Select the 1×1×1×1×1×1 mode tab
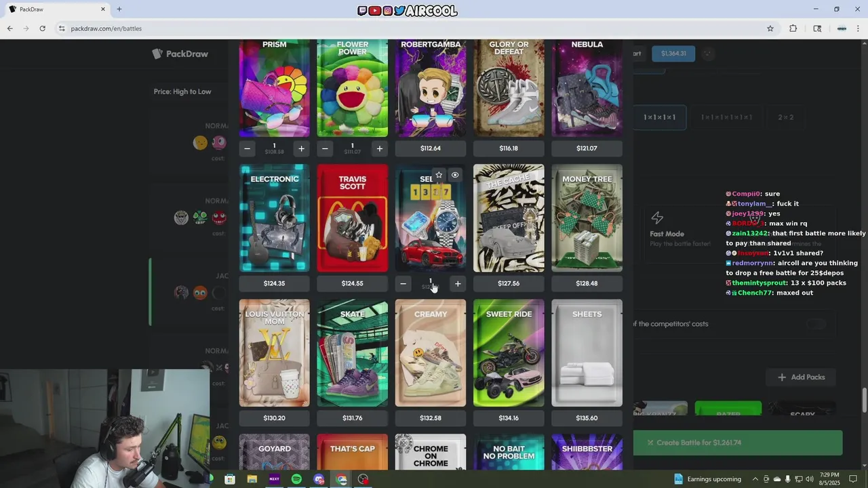 pos(726,117)
